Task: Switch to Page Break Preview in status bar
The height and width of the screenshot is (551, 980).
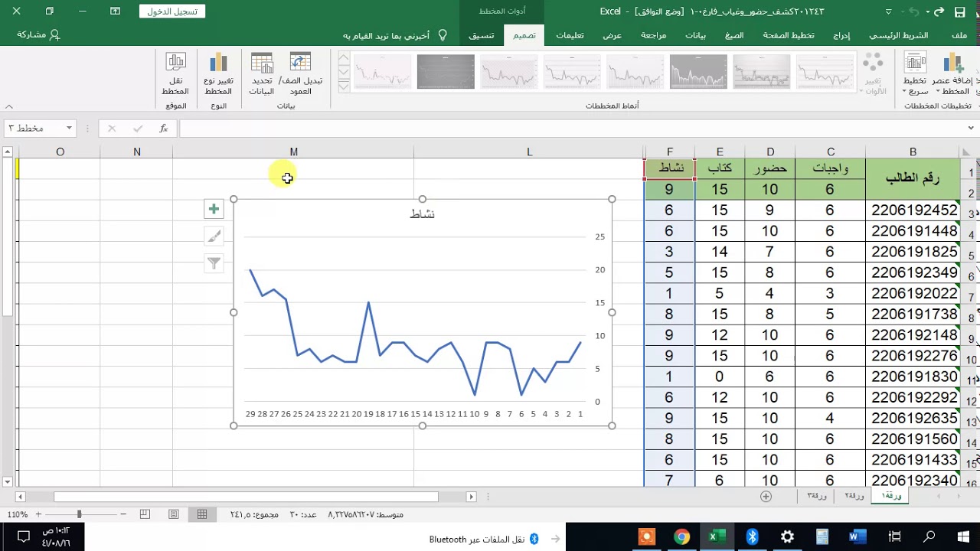Action: point(145,515)
